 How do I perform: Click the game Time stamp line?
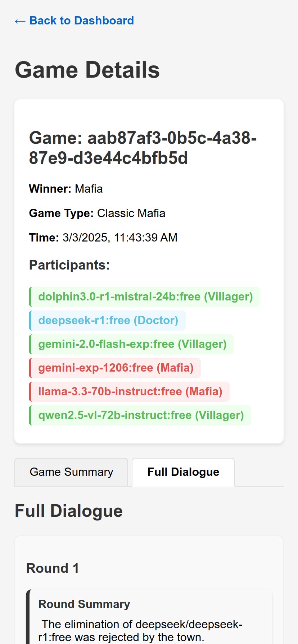(x=103, y=238)
